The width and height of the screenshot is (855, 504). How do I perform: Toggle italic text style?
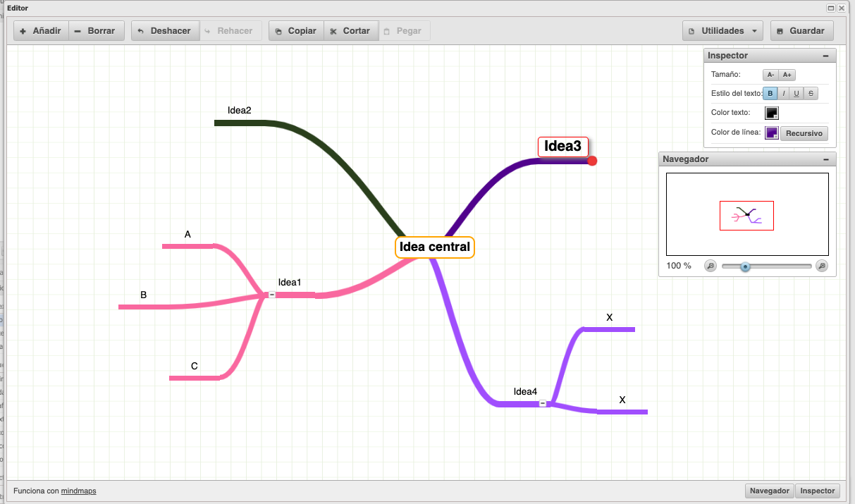(784, 93)
